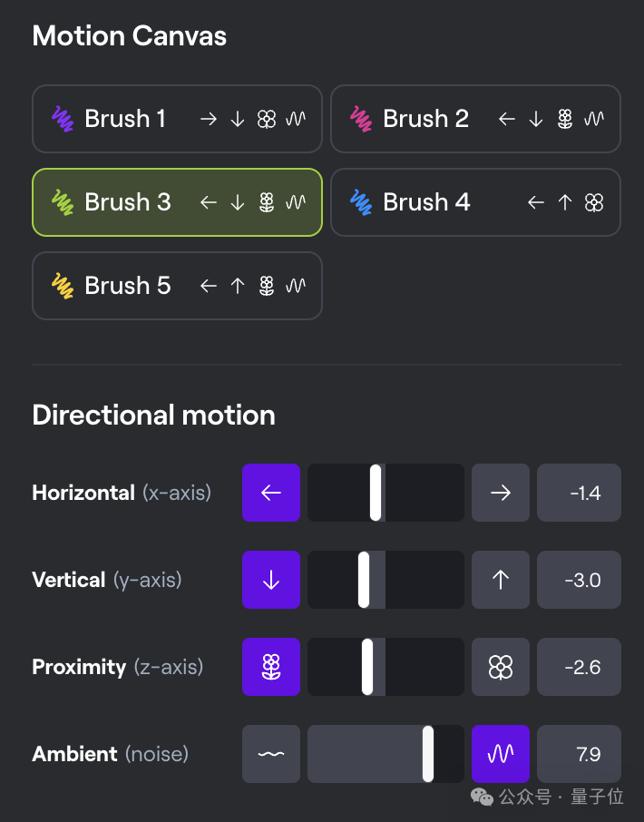644x822 pixels.
Task: Click the Vertical value field showing -3.0
Action: pos(579,579)
